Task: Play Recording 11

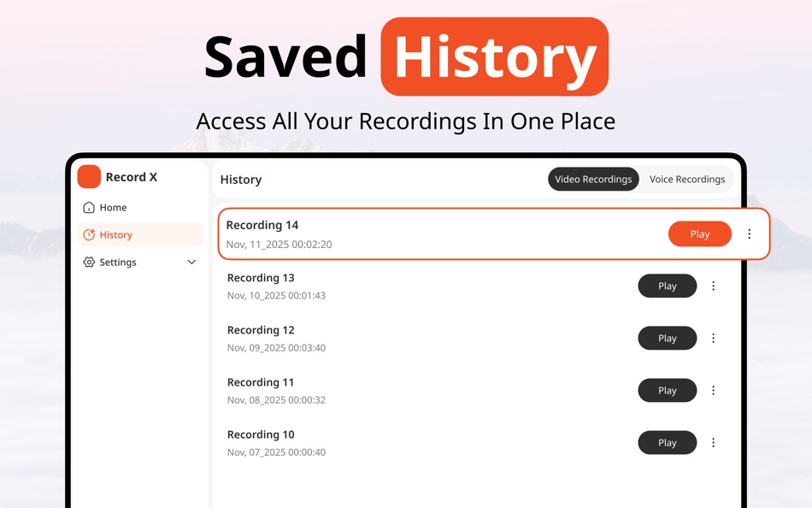Action: click(668, 390)
